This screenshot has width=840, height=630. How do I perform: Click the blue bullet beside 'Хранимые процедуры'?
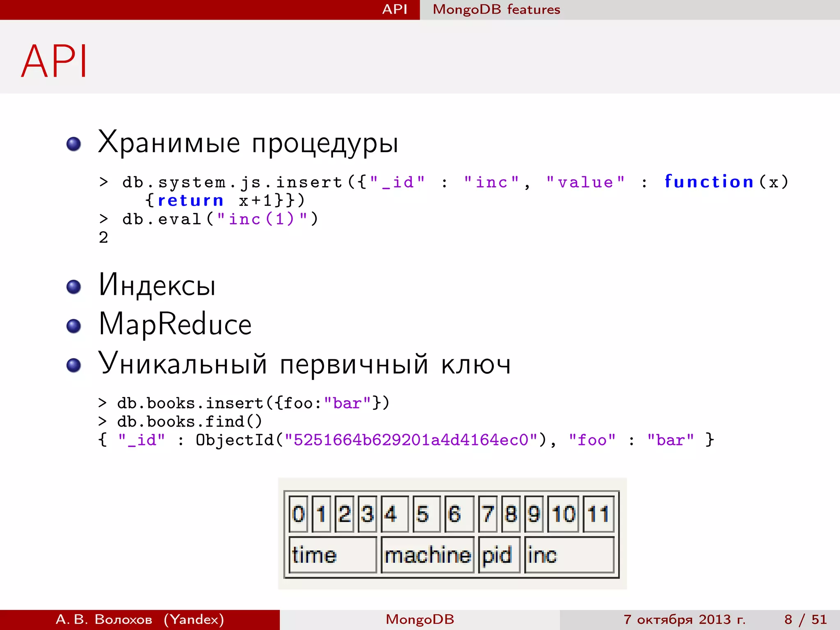pyautogui.click(x=74, y=144)
